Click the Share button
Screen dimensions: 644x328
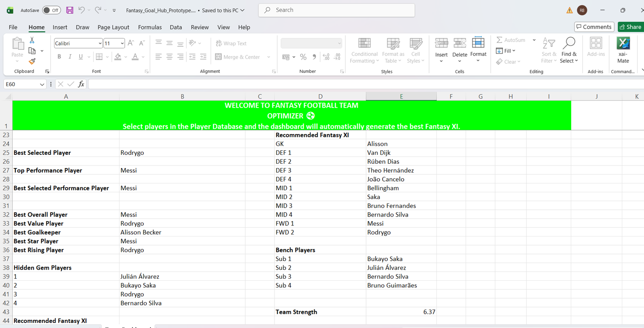click(631, 27)
